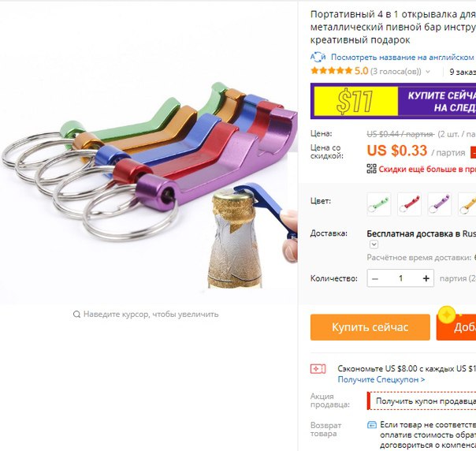Image resolution: width=476 pixels, height=451 pixels.
Task: Choose the purple opener color option
Action: 439,204
